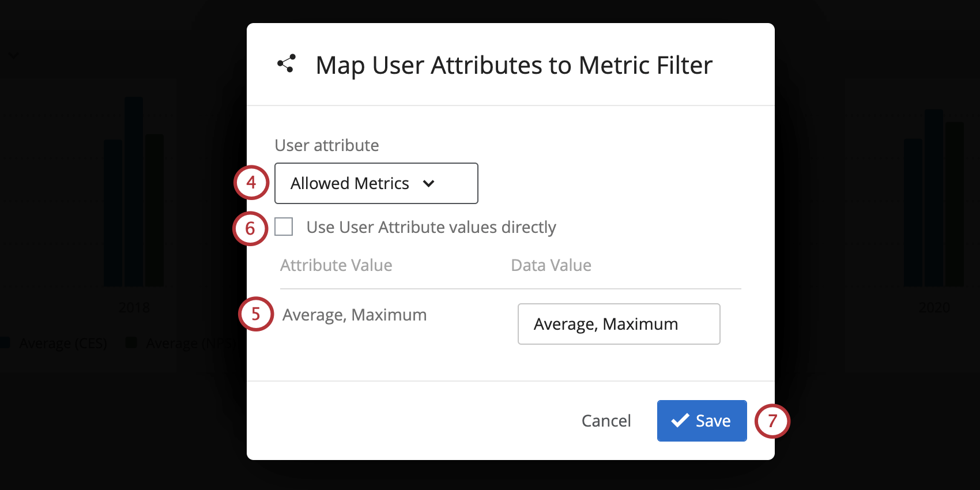This screenshot has height=490, width=980.
Task: Click the red numbered badge 5
Action: pos(255,314)
